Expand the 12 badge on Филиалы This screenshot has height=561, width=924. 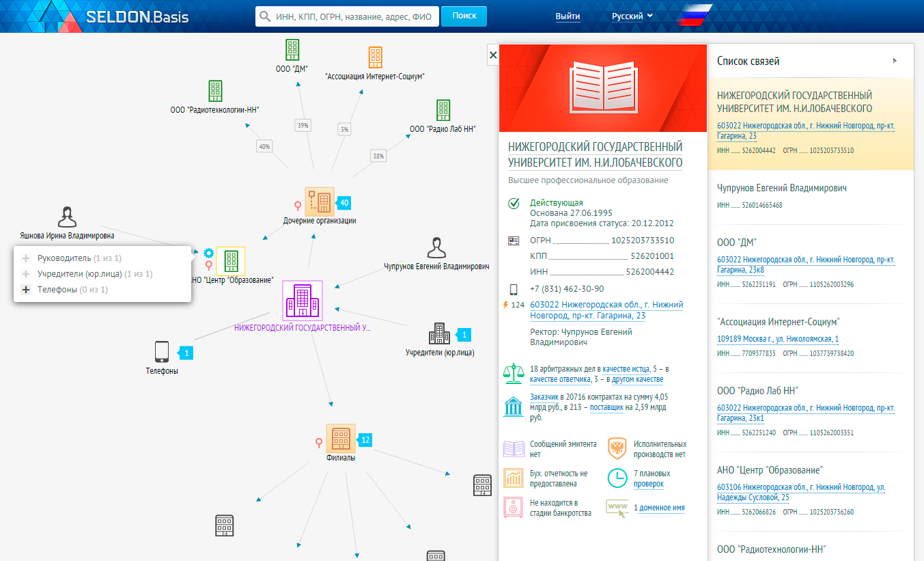tap(365, 440)
